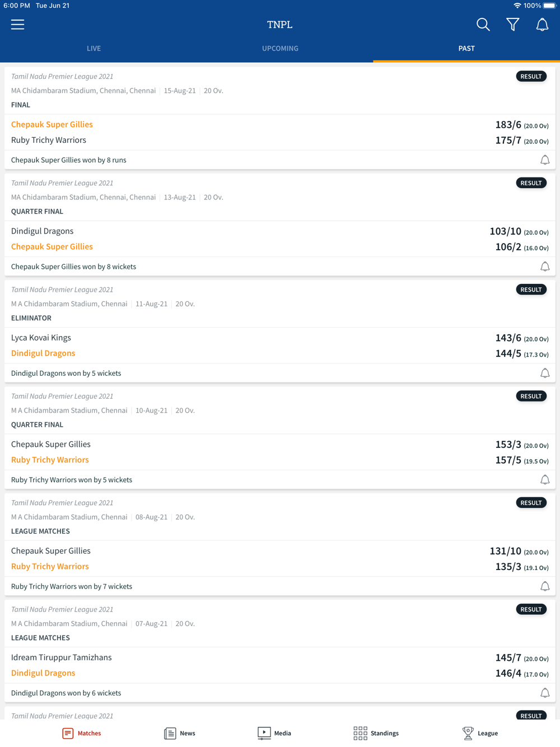Switch to the UPCOMING tab
The width and height of the screenshot is (560, 747).
280,49
